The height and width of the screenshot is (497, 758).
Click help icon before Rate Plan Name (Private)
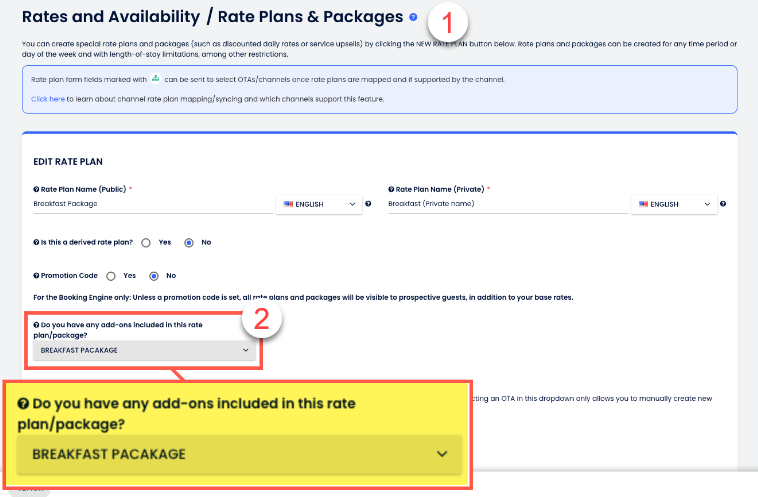coord(391,188)
